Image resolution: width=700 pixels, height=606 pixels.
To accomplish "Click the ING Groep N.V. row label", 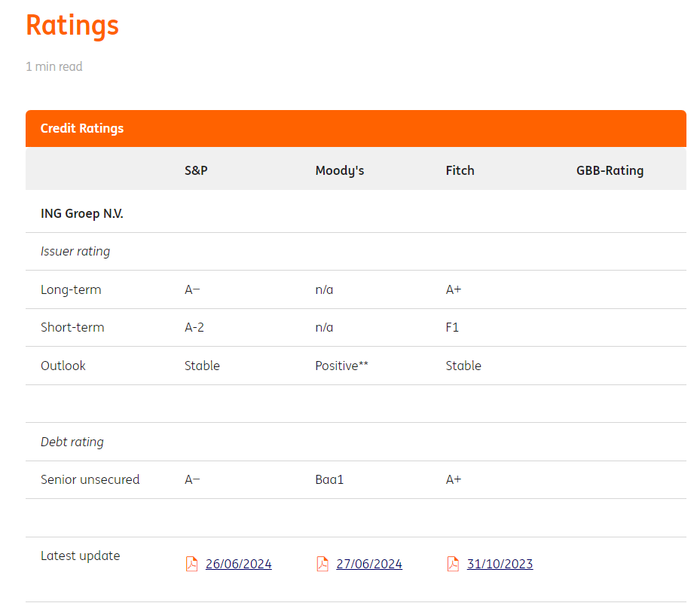I will click(81, 213).
